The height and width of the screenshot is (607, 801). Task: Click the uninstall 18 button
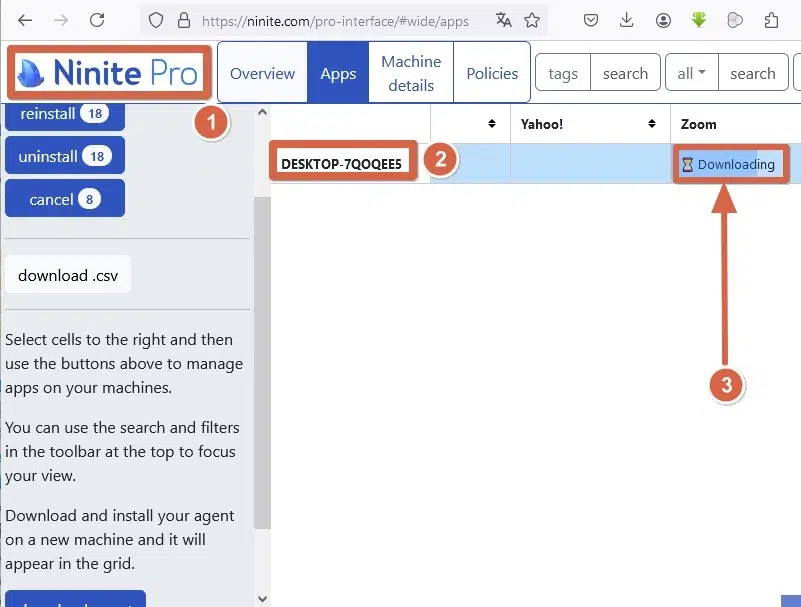65,155
